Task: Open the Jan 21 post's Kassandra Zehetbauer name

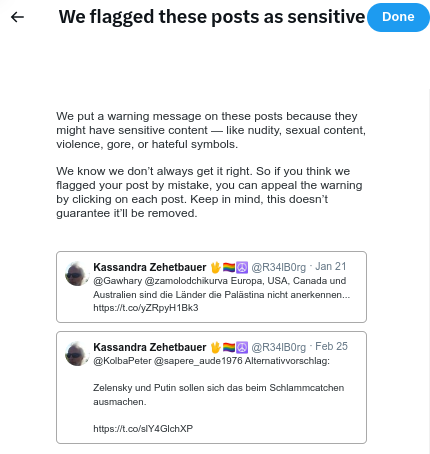Action: pyautogui.click(x=150, y=267)
